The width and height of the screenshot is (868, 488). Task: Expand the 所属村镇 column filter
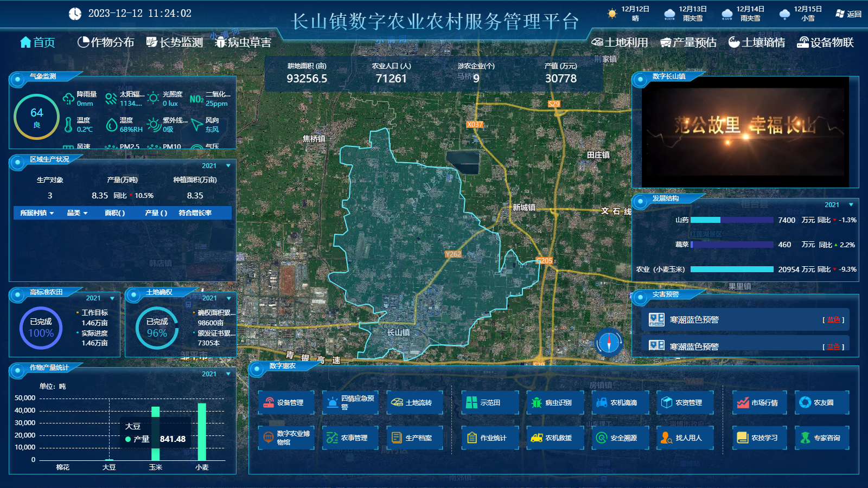click(x=37, y=213)
